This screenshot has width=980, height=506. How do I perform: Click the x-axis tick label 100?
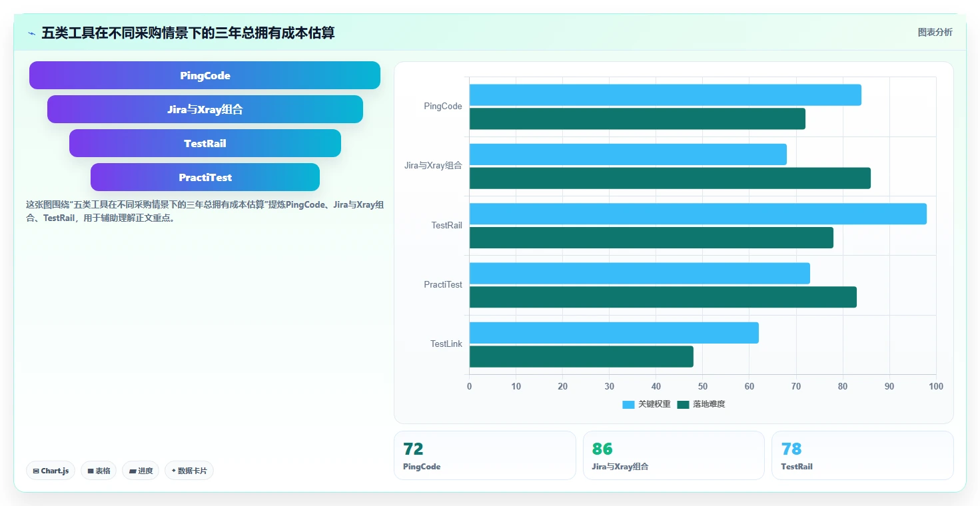point(936,386)
